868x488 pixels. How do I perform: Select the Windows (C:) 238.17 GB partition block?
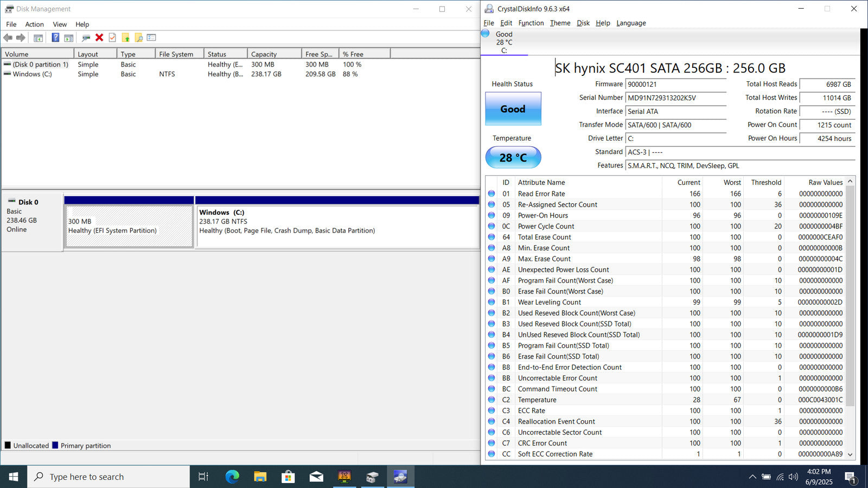pos(337,226)
